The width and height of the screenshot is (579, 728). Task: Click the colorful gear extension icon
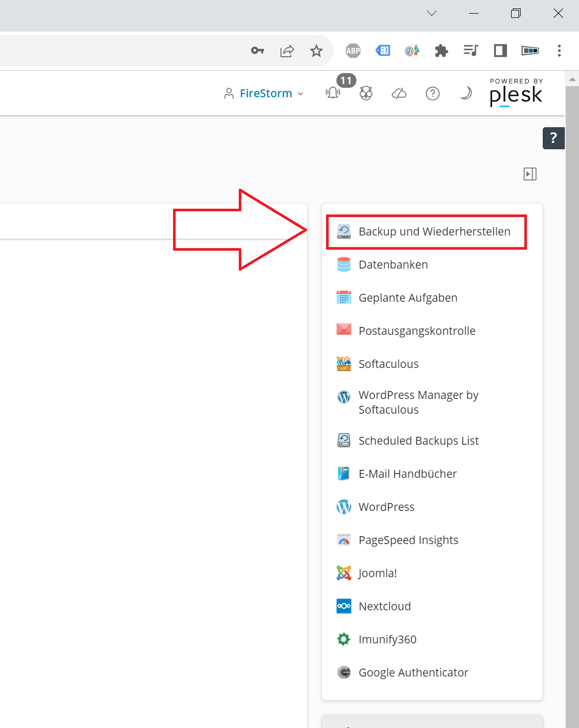point(412,50)
